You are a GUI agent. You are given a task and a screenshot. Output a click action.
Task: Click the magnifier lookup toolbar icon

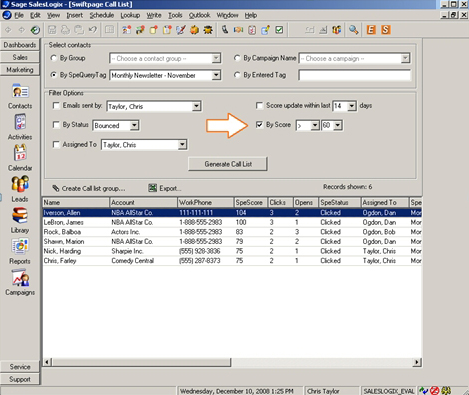coord(353,30)
